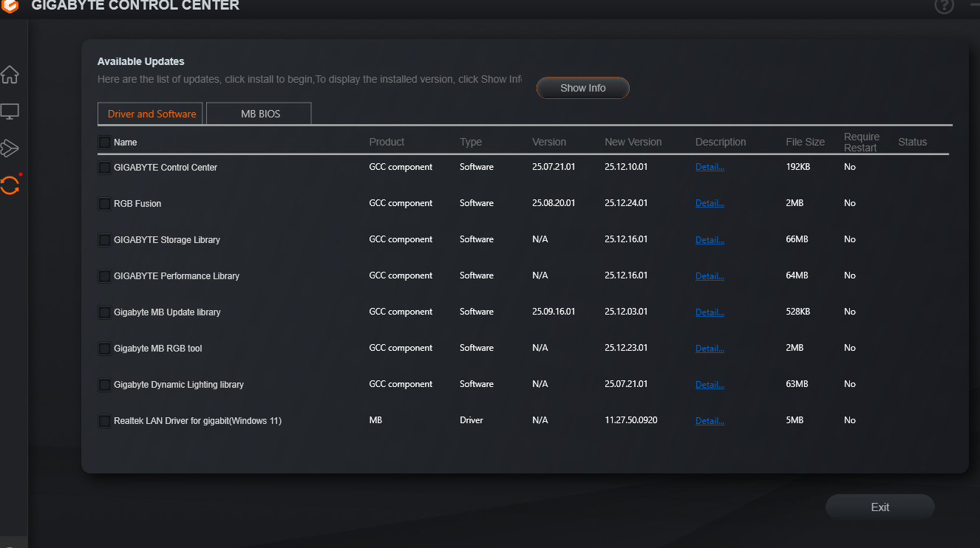Open Detail link for Gigabyte Dynamic Lighting library

[710, 384]
